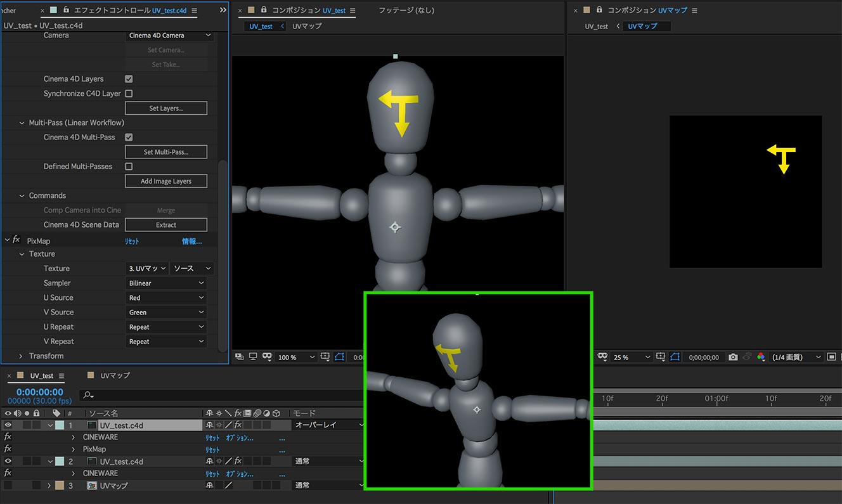The height and width of the screenshot is (504, 842).
Task: Open the Camera dropdown showing Cinema 4D Camera
Action: 169,36
